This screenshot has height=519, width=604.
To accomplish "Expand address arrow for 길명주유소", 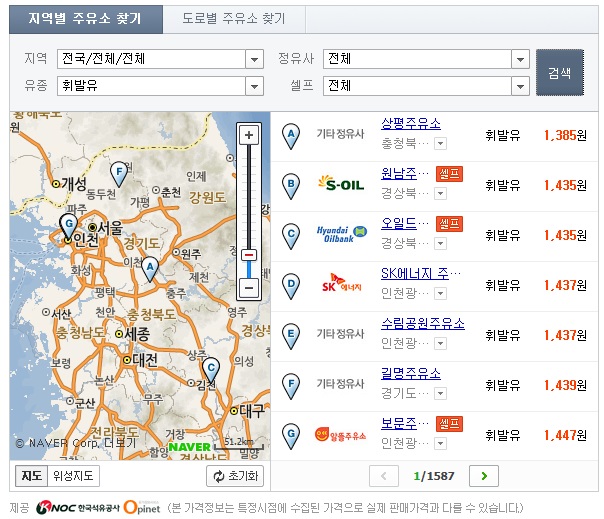I will 440,393.
